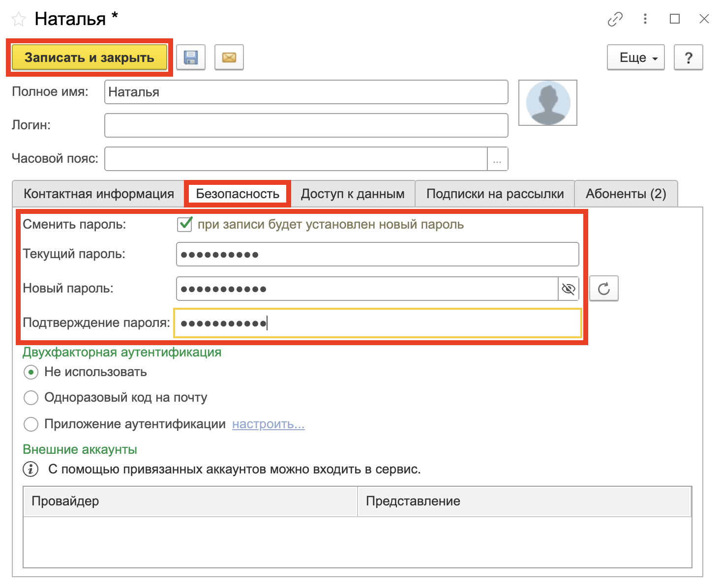Image resolution: width=721 pixels, height=588 pixels.
Task: Switch to 'Контактная информация' tab
Action: pos(98,194)
